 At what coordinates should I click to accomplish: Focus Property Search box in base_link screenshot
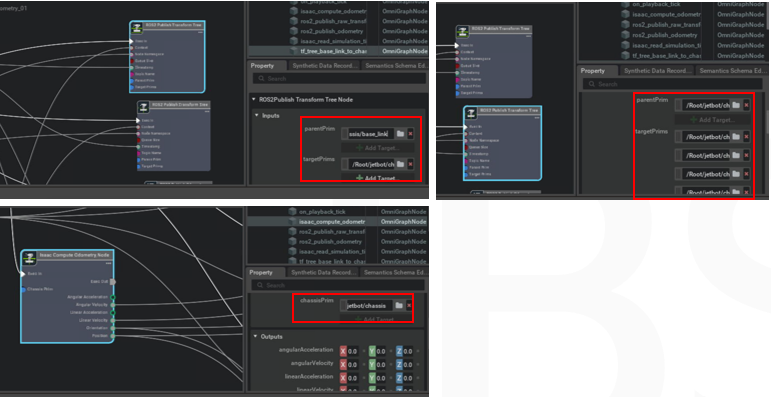(339, 79)
